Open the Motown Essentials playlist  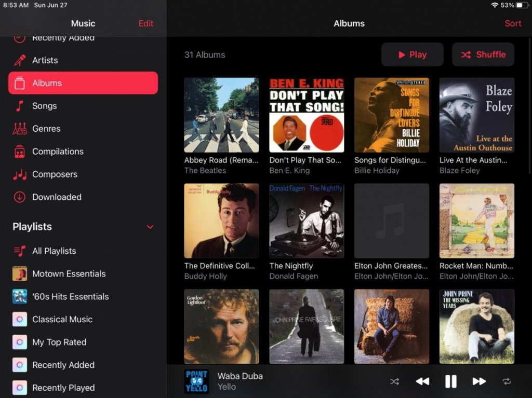click(83, 273)
